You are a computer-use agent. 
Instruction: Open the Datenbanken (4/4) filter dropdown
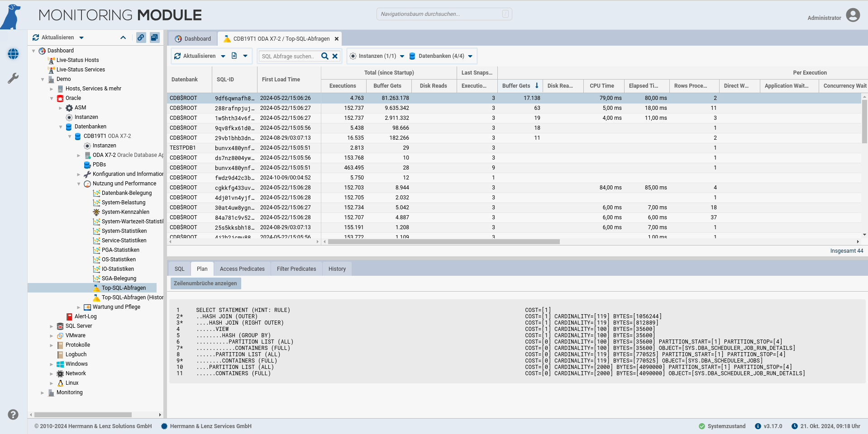point(441,56)
